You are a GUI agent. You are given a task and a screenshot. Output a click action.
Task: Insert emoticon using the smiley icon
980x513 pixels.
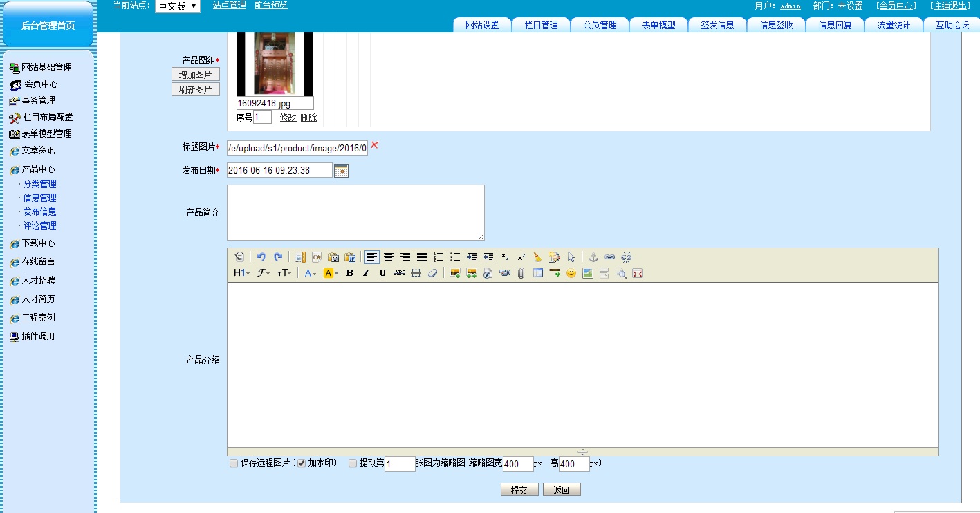tap(571, 273)
